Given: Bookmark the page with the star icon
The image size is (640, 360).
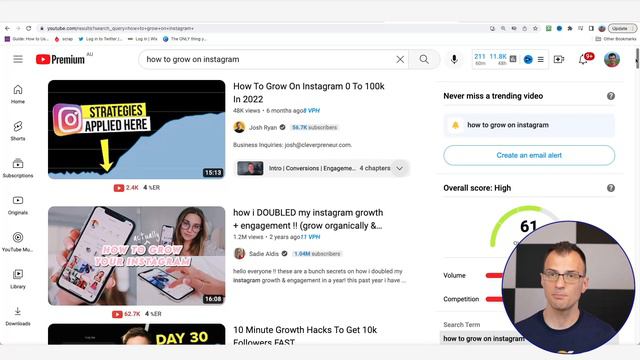Looking at the screenshot, I should pos(535,28).
